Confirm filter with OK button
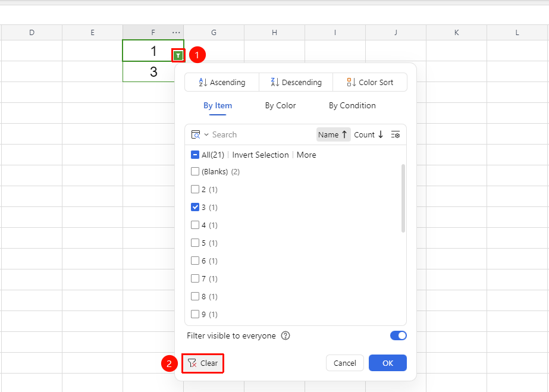Image resolution: width=549 pixels, height=392 pixels. click(388, 363)
